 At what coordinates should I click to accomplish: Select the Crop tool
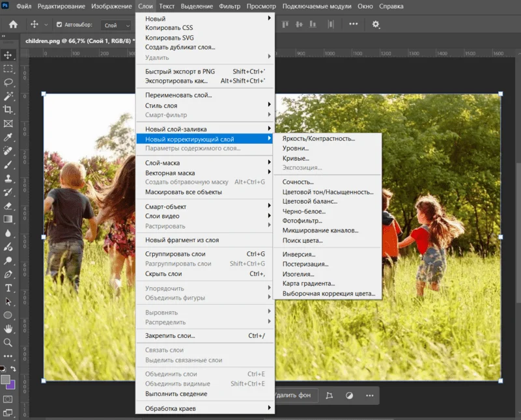click(8, 109)
